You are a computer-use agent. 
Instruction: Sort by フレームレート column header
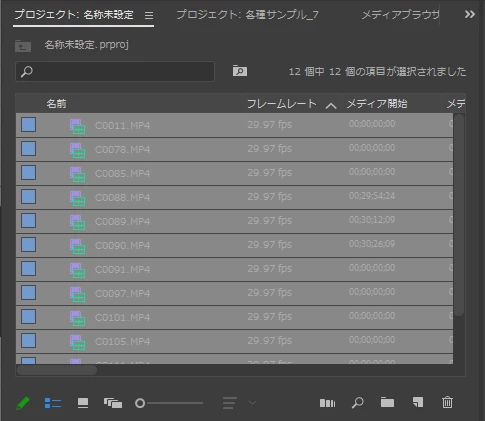281,104
